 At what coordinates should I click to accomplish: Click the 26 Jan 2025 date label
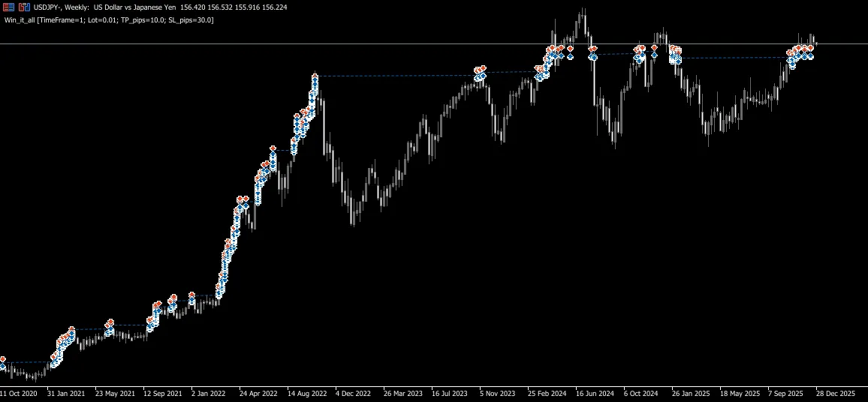(x=691, y=394)
